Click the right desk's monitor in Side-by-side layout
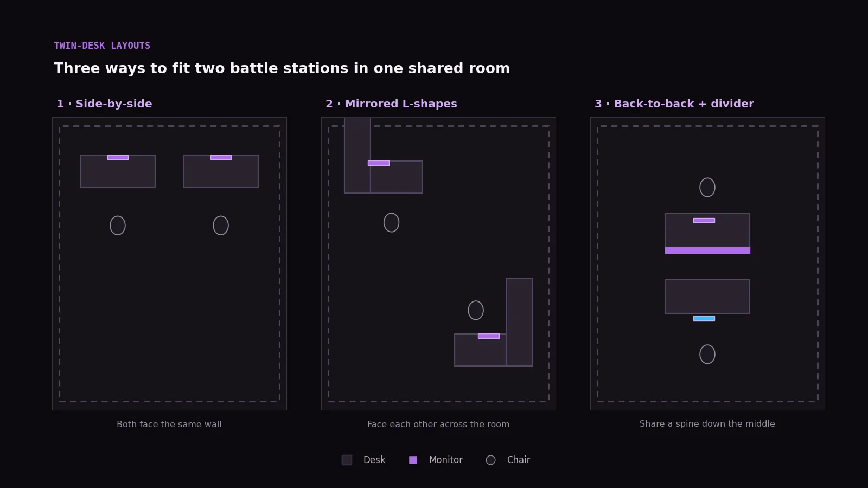Screen dimensions: 868x488 coord(221,157)
